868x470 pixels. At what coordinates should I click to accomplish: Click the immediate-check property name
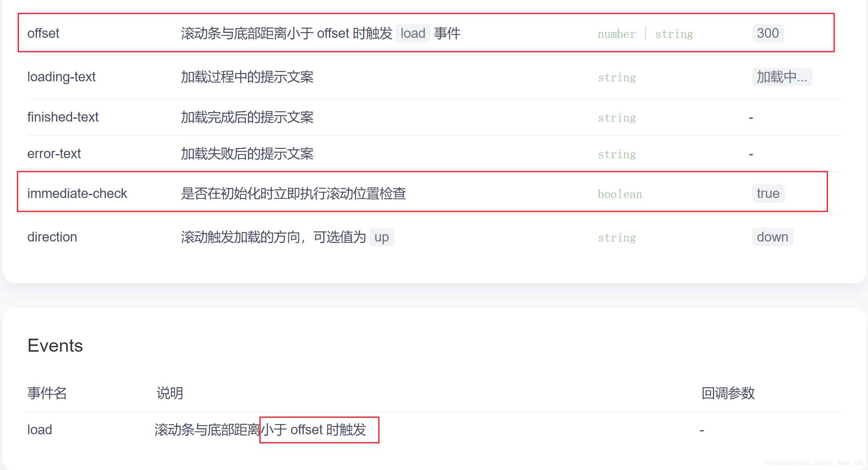77,193
